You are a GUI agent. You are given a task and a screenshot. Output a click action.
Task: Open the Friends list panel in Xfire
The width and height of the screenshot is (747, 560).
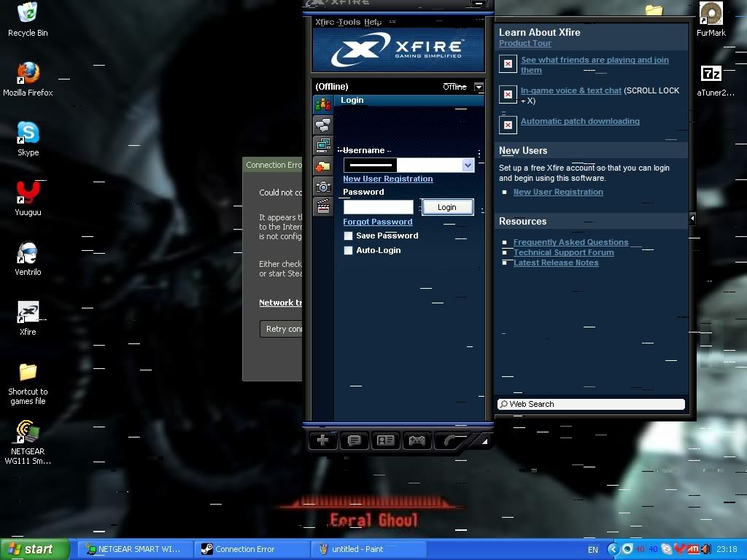click(322, 104)
